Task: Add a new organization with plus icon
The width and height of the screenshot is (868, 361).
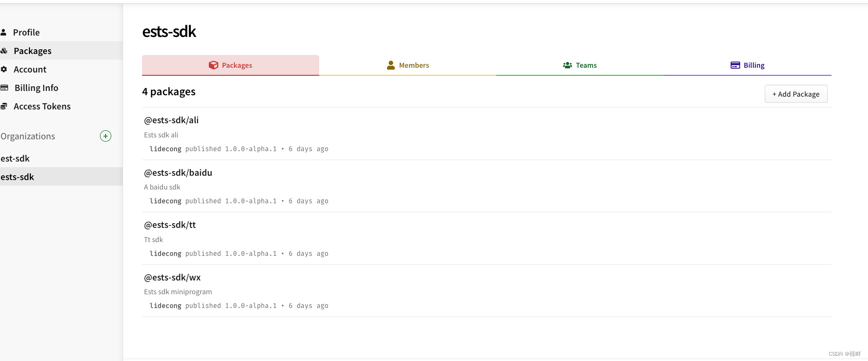Action: [106, 136]
